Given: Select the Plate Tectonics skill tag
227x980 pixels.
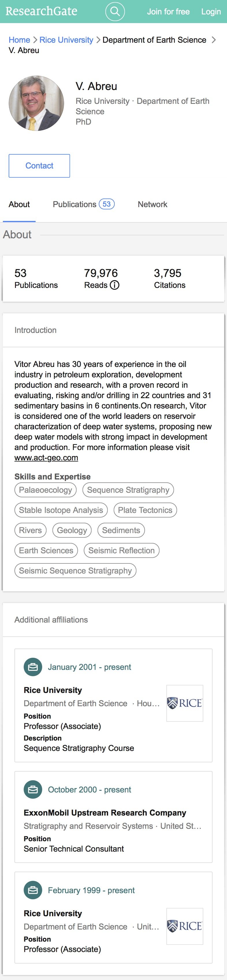Looking at the screenshot, I should (x=145, y=510).
